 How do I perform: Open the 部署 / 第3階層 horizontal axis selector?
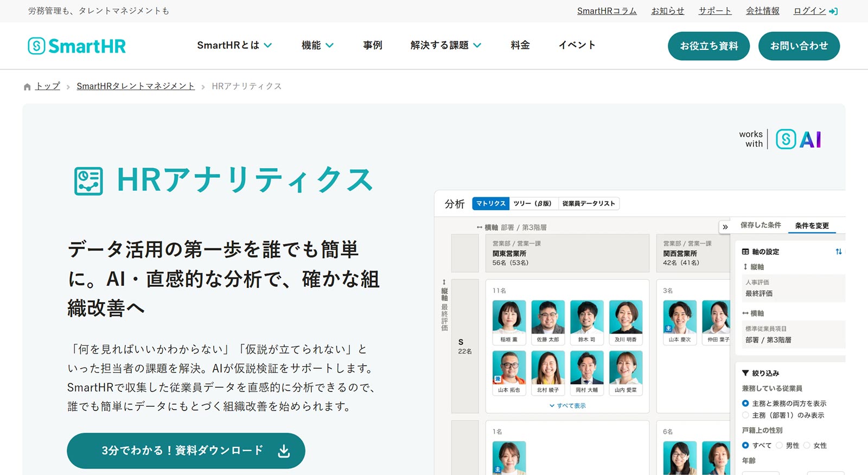794,335
